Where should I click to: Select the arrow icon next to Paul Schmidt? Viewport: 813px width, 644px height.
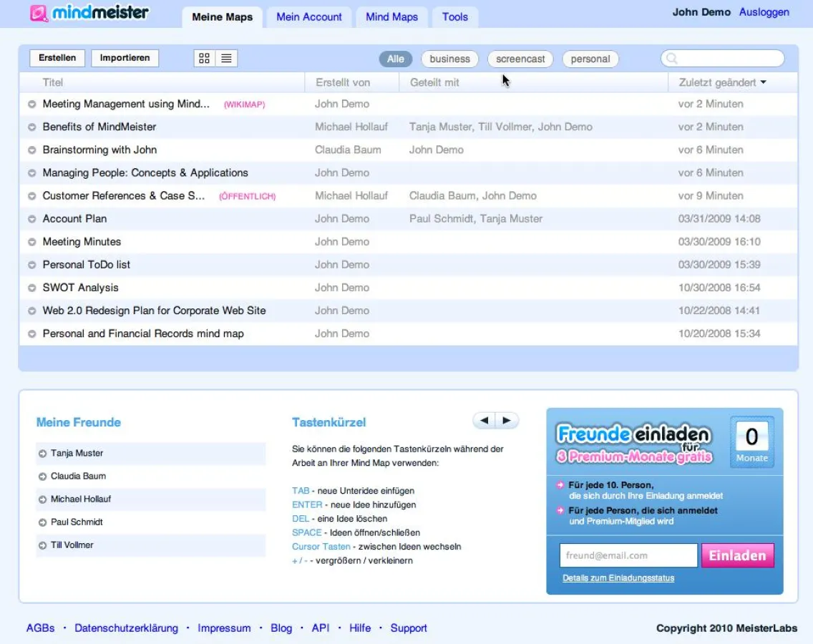[42, 522]
